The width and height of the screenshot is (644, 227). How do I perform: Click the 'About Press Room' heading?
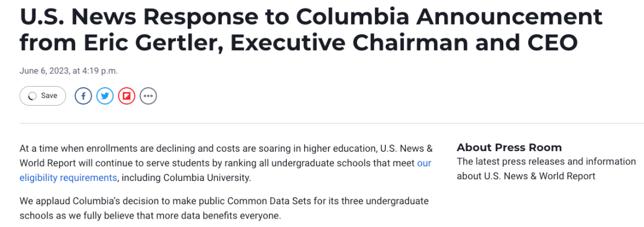click(509, 147)
